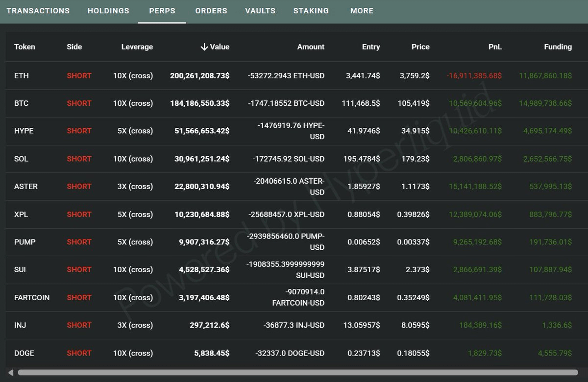Viewport: 588px width, 382px height.
Task: Select the INJ token cell
Action: (x=20, y=325)
